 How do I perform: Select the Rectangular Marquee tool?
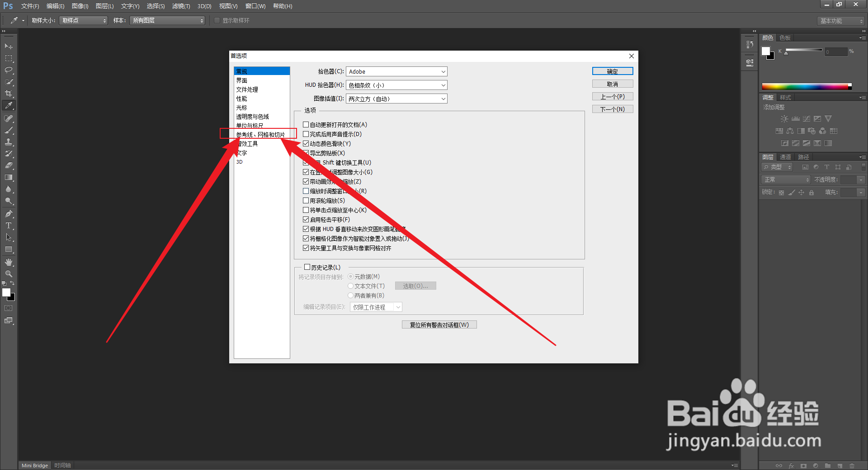point(9,58)
